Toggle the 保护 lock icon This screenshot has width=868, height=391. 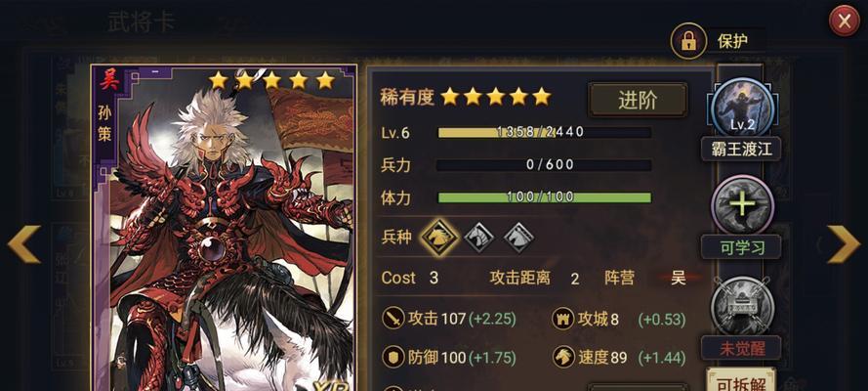pyautogui.click(x=688, y=40)
